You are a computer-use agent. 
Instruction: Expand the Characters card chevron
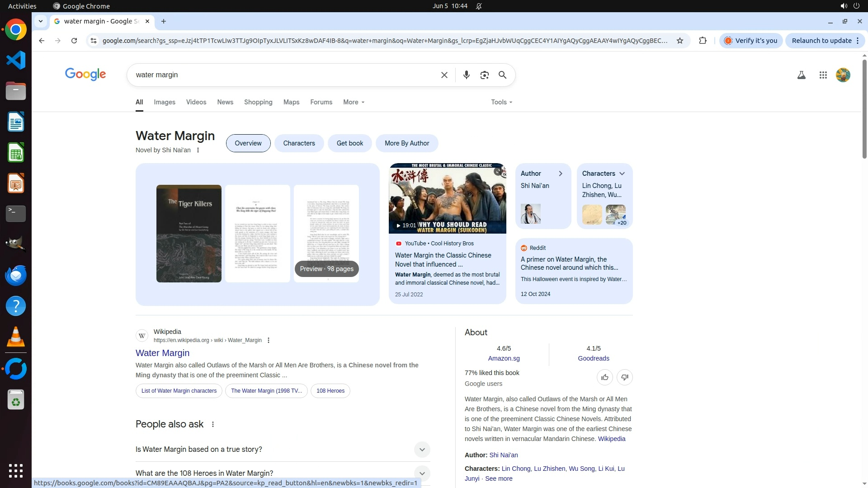(x=622, y=174)
